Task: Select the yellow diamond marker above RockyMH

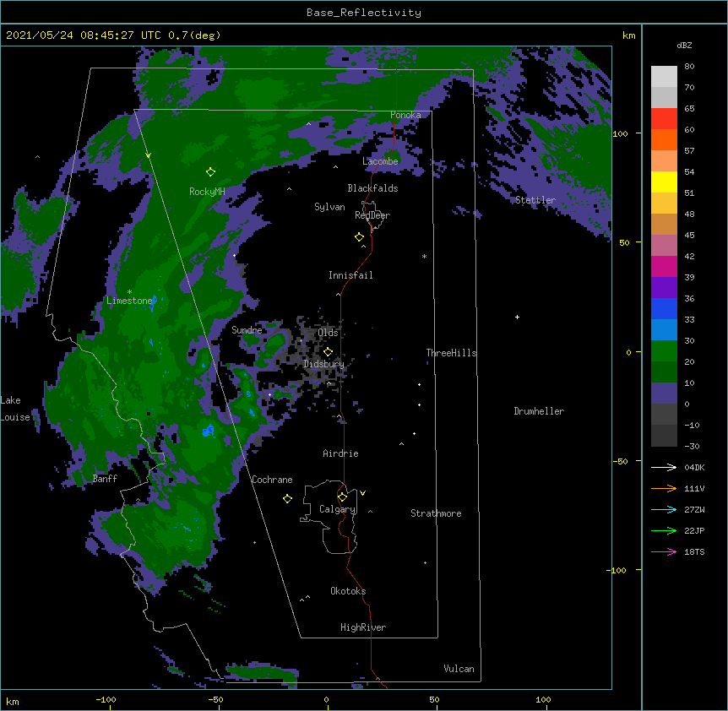Action: click(x=210, y=172)
